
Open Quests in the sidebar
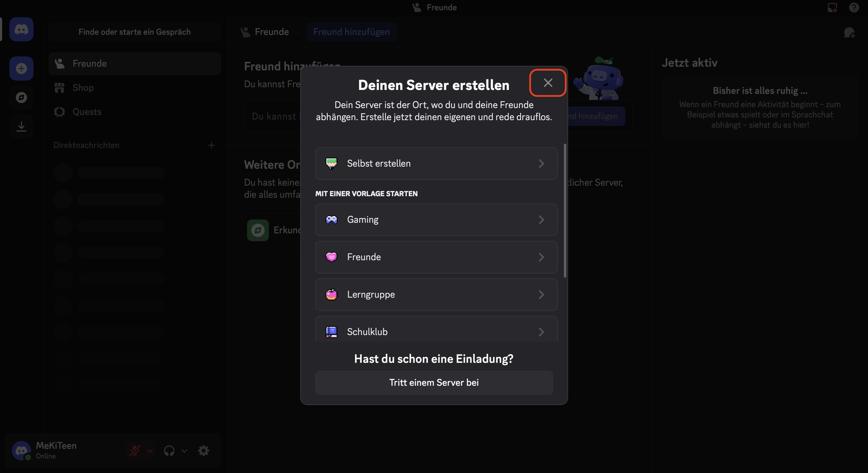click(87, 112)
